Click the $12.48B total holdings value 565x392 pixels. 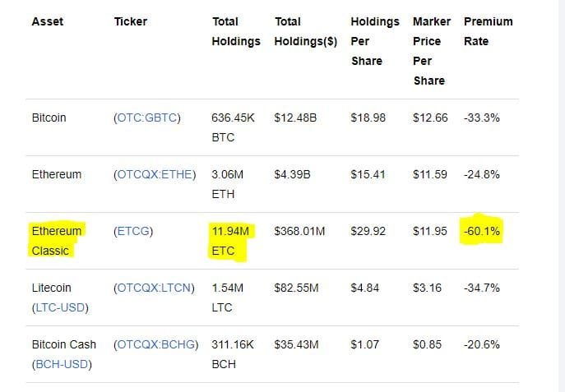295,118
